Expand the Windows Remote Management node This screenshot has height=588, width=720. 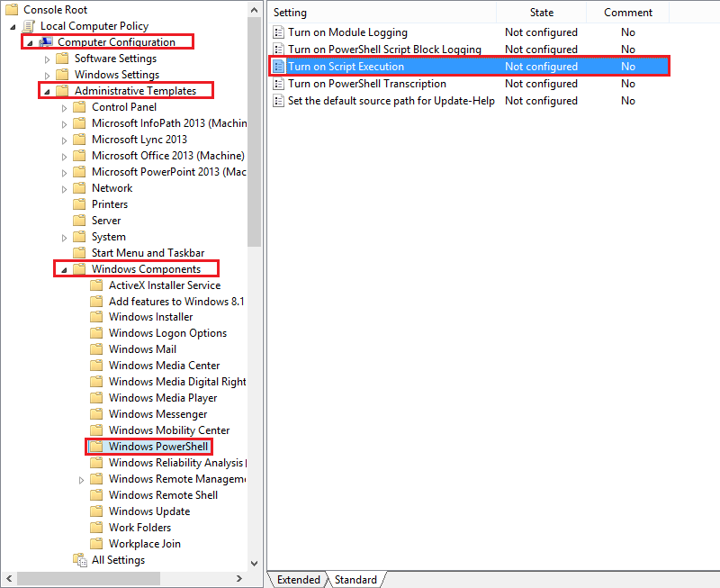point(81,478)
